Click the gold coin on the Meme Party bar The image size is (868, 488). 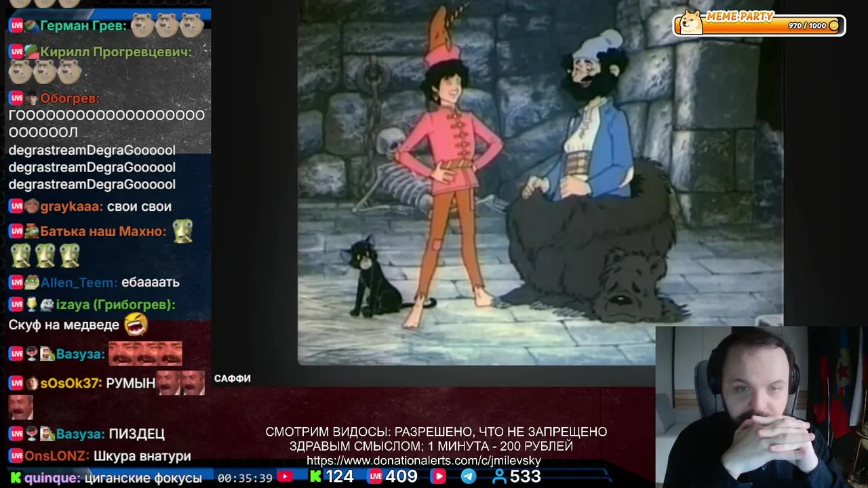point(834,26)
